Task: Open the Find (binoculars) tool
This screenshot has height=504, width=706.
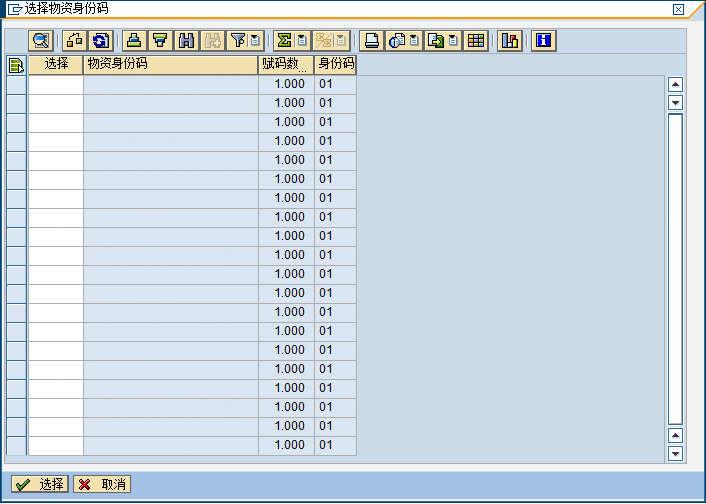Action: [x=185, y=41]
